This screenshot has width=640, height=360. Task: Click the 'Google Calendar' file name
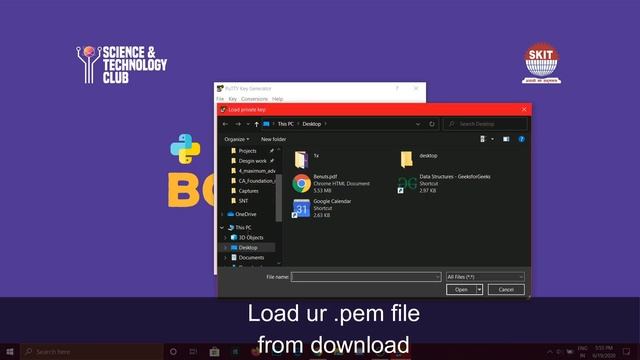point(332,201)
